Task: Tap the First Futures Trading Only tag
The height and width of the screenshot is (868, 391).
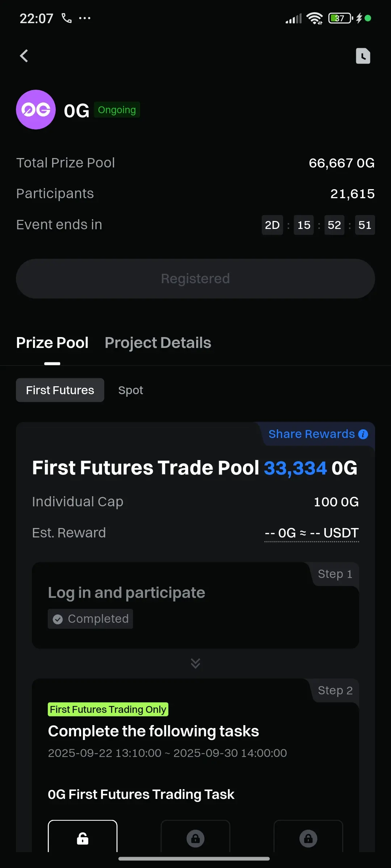Action: point(108,710)
